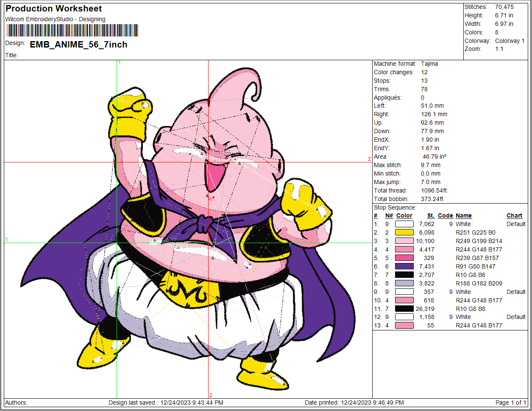Click the "Chart" column header

click(514, 215)
